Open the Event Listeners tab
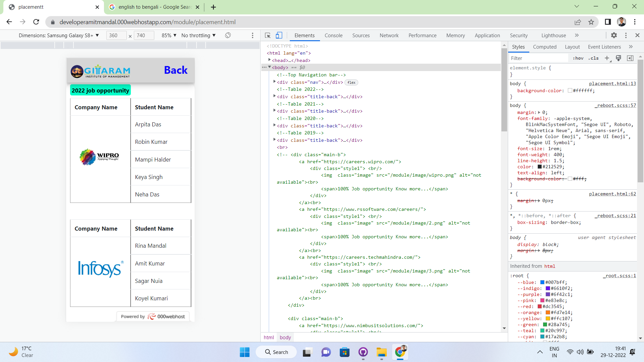This screenshot has width=644, height=362. point(604,47)
